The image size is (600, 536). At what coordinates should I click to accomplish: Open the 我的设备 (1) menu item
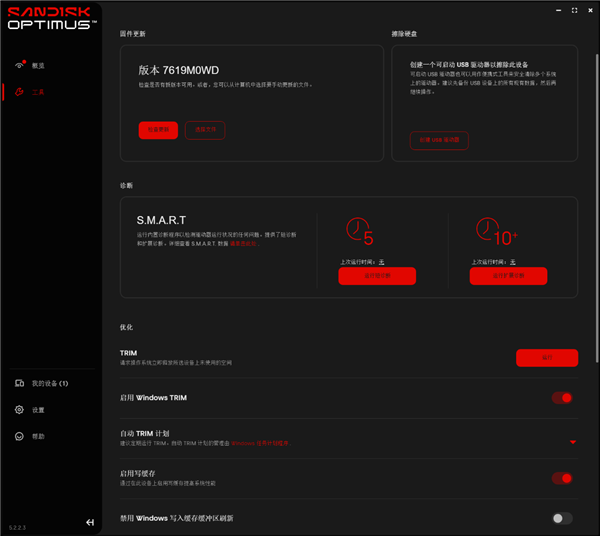50,383
